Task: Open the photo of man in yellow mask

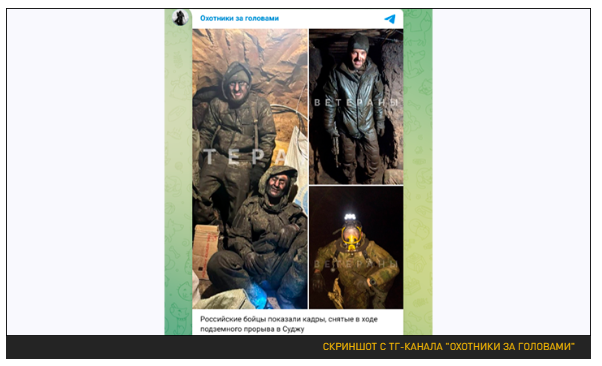Action: click(356, 248)
